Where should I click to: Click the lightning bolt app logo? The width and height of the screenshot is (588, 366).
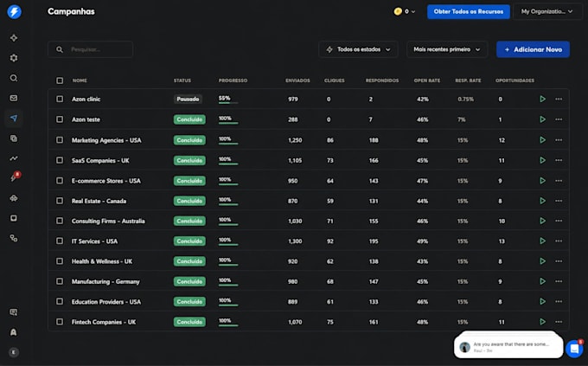[14, 11]
